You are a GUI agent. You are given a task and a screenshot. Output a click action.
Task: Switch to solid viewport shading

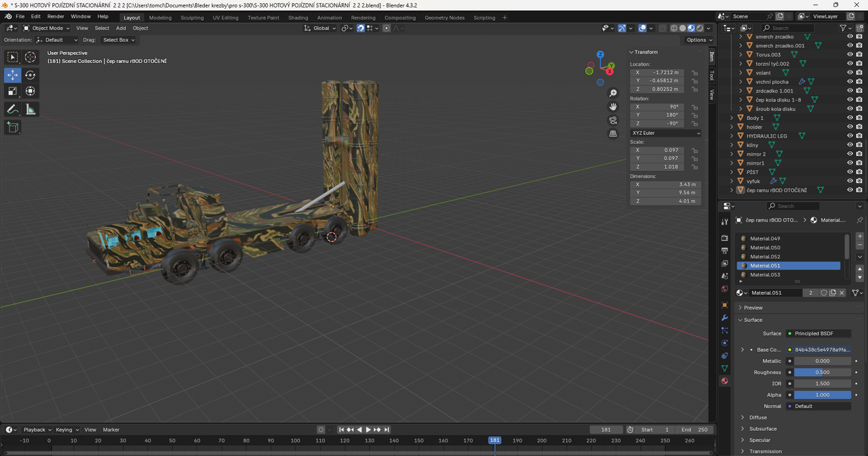coord(683,28)
